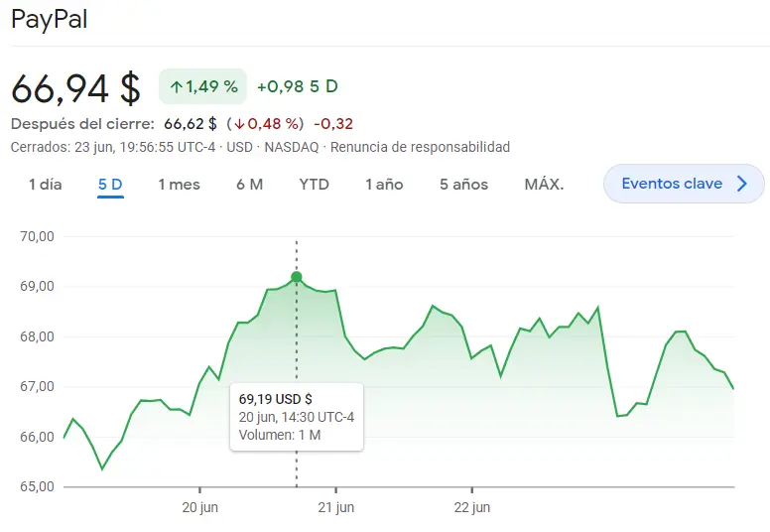Show the 5 años chart range
This screenshot has height=532, width=770.
tap(463, 185)
